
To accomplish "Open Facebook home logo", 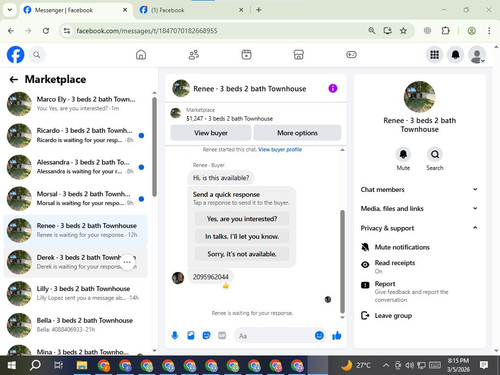I will coord(15,55).
